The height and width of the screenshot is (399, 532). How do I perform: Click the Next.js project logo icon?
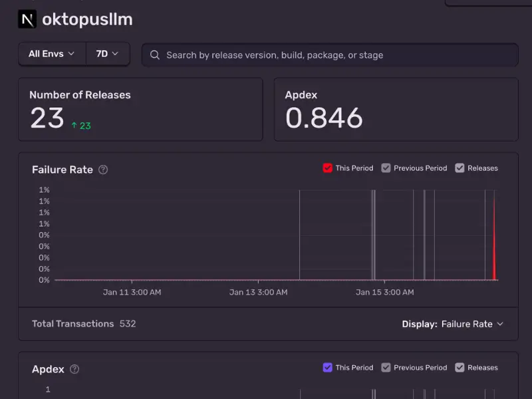coord(27,19)
